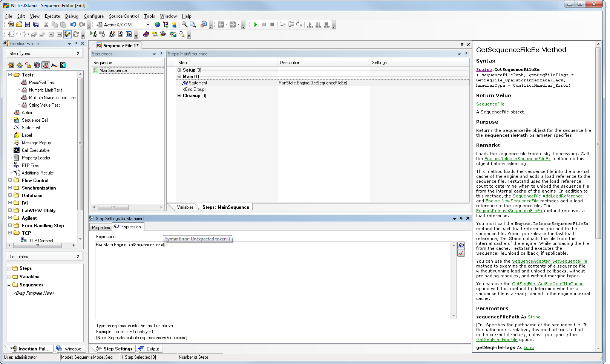This screenshot has width=610, height=364.
Task: Collapse the Main (1) step group
Action: [x=179, y=76]
